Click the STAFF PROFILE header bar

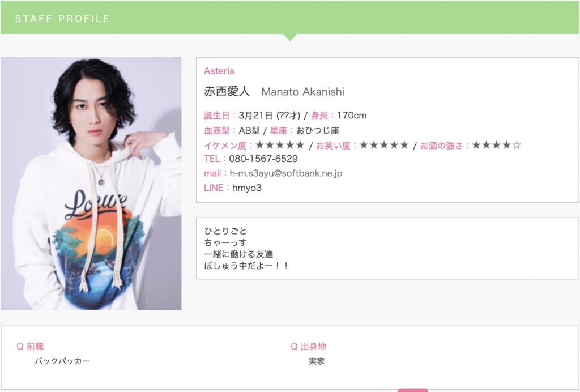point(290,18)
